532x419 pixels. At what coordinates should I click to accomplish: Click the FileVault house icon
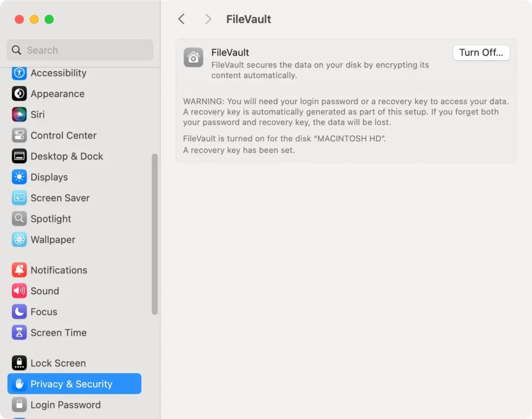point(193,57)
